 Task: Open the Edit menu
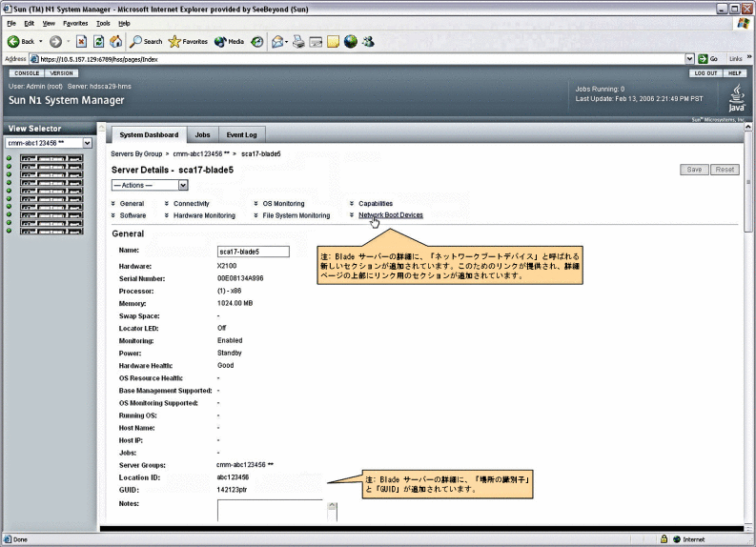tap(29, 23)
